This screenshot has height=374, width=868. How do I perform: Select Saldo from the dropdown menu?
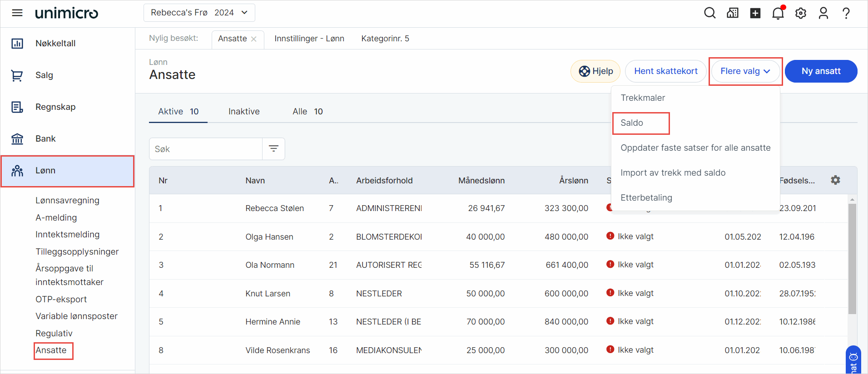point(632,123)
